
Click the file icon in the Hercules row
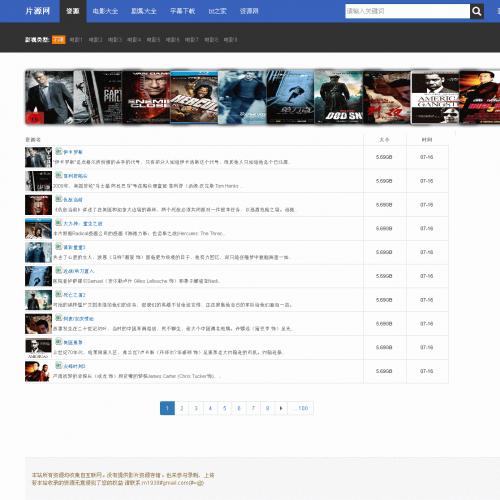pyautogui.click(x=58, y=223)
